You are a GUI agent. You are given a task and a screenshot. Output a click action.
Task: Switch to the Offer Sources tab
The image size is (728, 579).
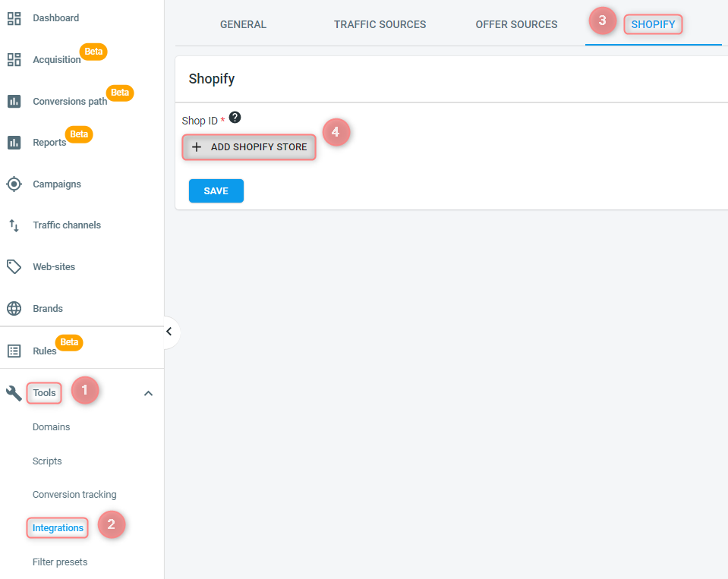coord(516,24)
